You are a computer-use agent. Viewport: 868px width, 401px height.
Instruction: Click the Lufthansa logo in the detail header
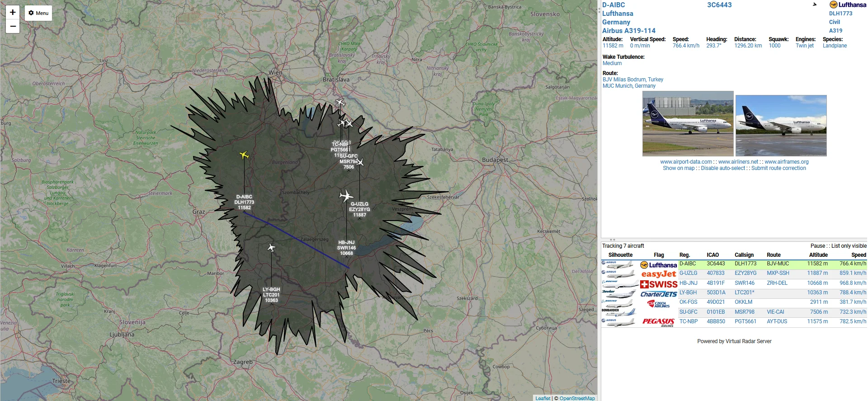(848, 5)
